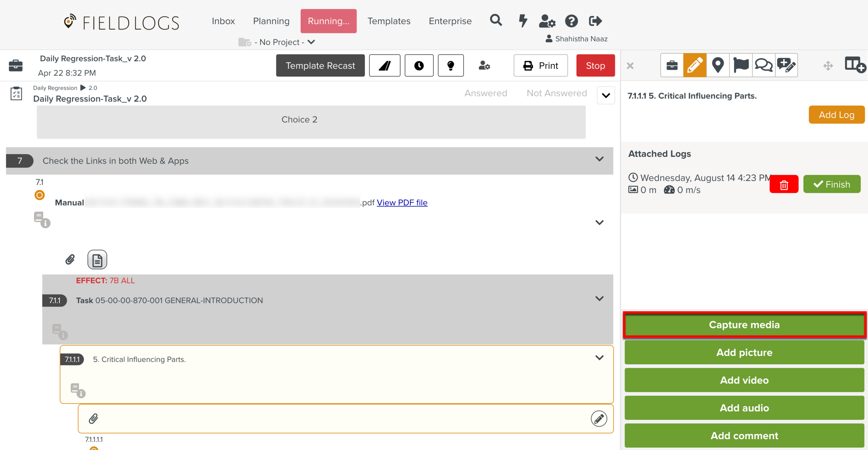Select the flag tab icon in side panel
This screenshot has height=450, width=868.
click(x=741, y=65)
